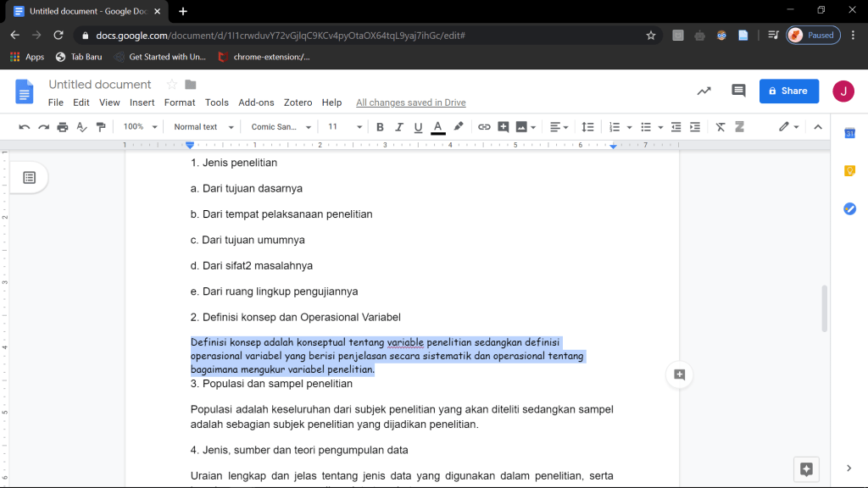Click the Untitled document title field
This screenshot has height=488, width=868.
100,85
